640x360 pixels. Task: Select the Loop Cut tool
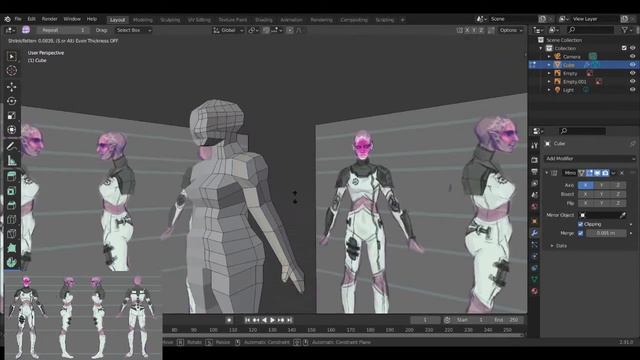click(x=11, y=220)
